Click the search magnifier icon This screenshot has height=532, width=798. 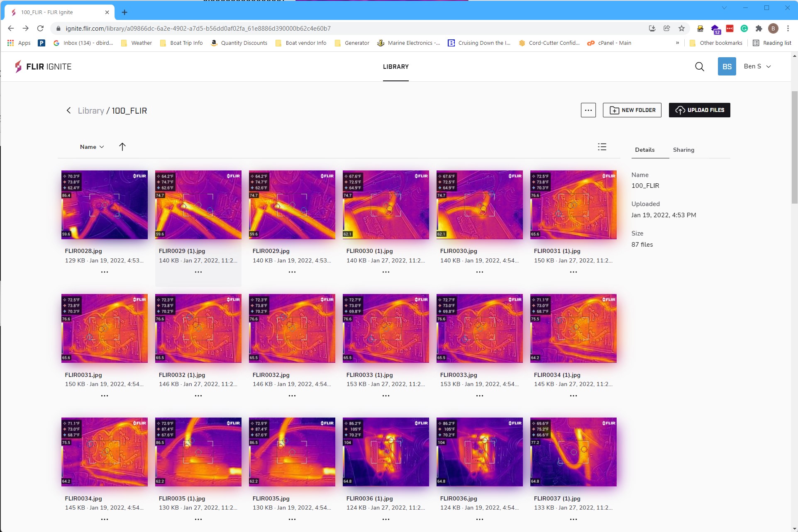[x=699, y=67]
